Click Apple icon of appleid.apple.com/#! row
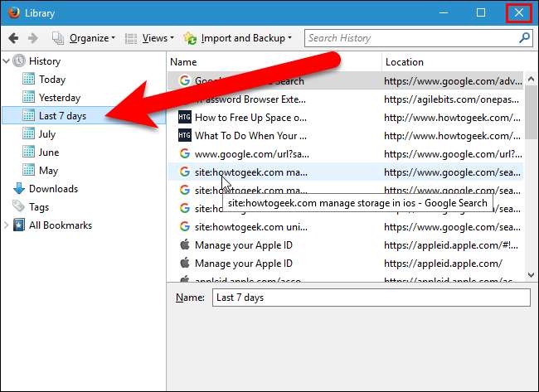The image size is (539, 392). (x=185, y=244)
